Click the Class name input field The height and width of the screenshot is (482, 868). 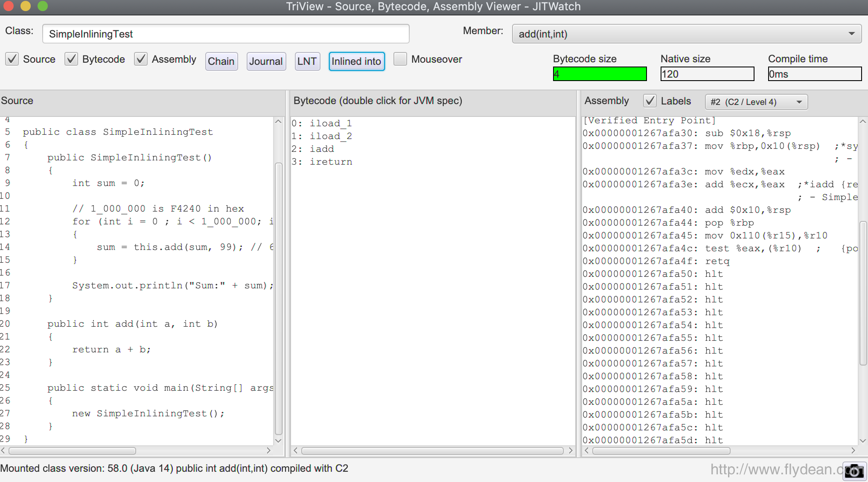226,34
